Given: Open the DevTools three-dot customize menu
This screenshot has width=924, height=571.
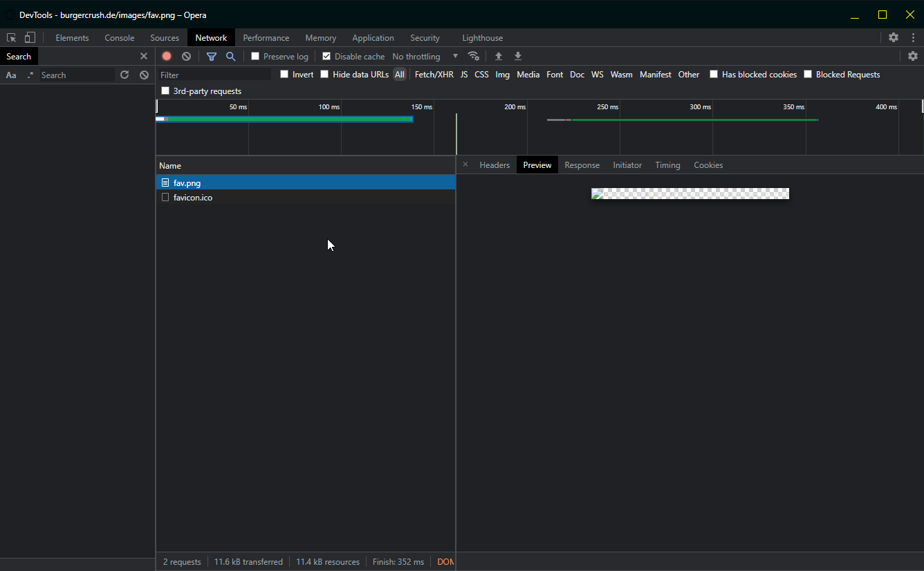Looking at the screenshot, I should [x=913, y=38].
